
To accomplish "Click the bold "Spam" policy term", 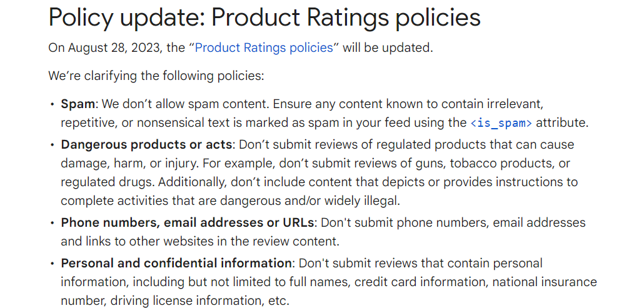I will click(78, 104).
